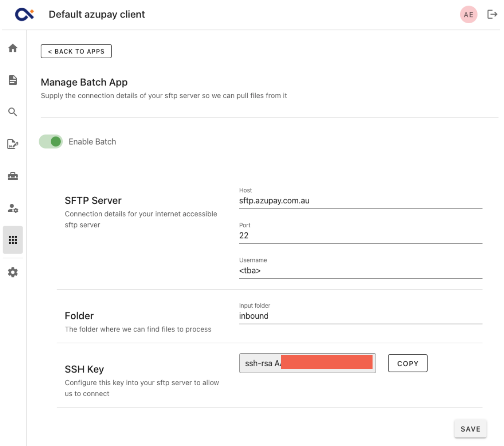The image size is (504, 446).
Task: Open the Home icon in the sidebar
Action: (x=13, y=48)
